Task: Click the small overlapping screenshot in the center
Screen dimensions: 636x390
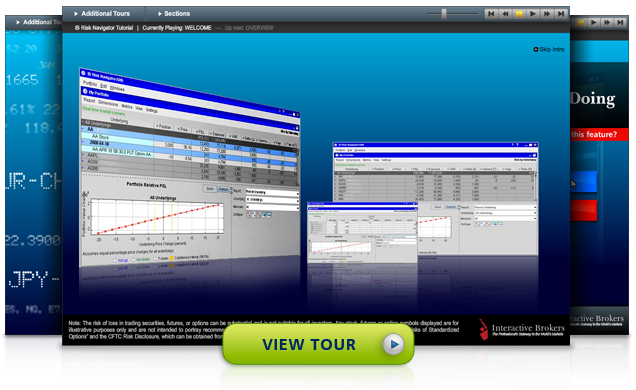Action: [x=362, y=232]
